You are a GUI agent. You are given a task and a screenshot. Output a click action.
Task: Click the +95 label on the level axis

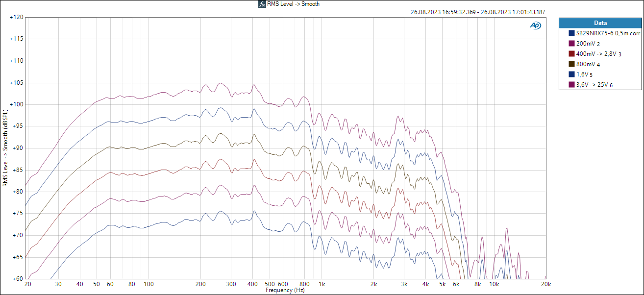point(18,126)
